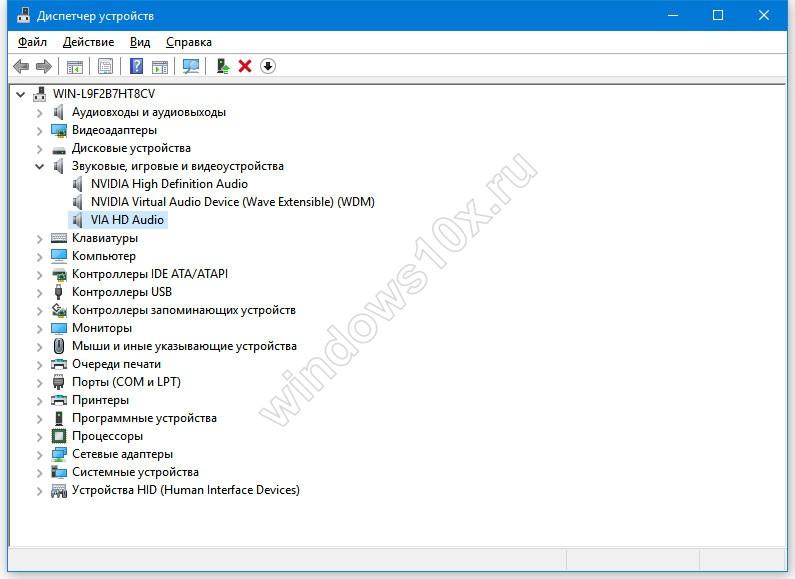Toggle the console tree pane toolbar icon
Screen dimensions: 795x579
(75, 66)
